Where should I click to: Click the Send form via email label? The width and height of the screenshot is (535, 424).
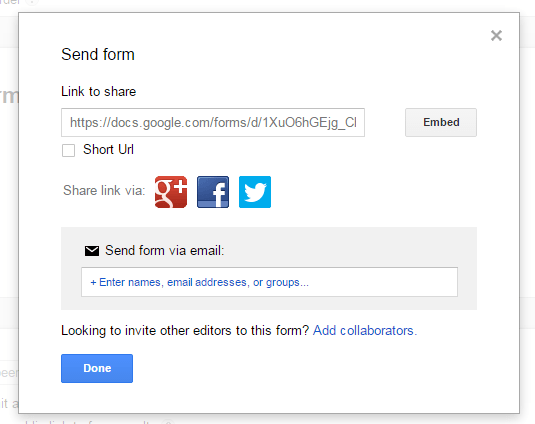(164, 251)
